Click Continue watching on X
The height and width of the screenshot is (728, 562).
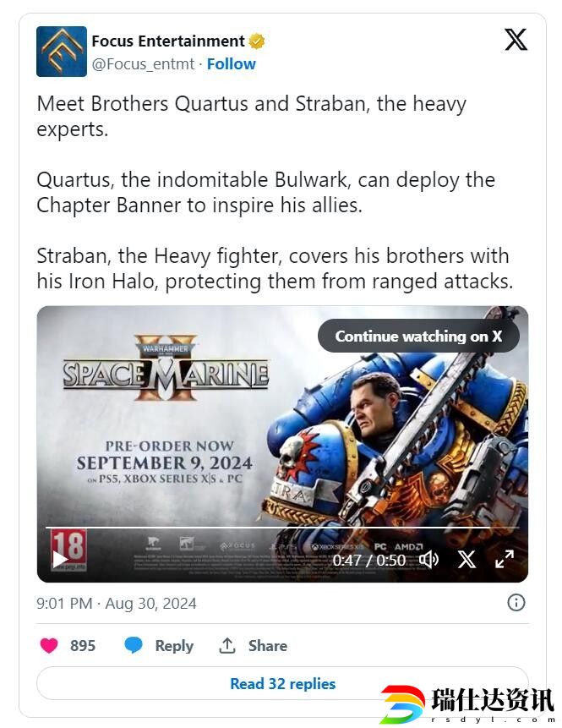click(x=418, y=336)
